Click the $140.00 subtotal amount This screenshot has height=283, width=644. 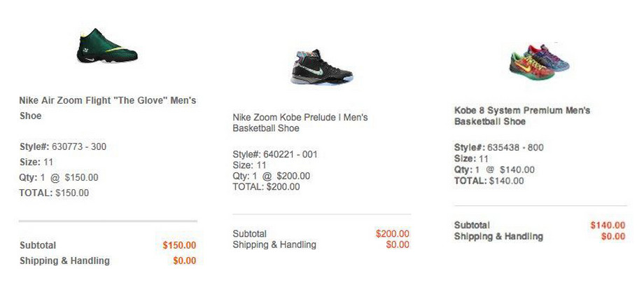[x=607, y=226]
